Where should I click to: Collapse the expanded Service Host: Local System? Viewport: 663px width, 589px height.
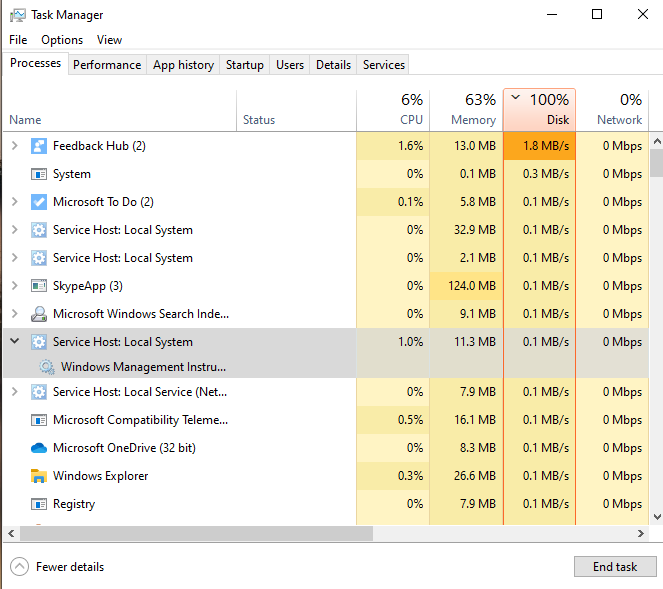pos(15,341)
